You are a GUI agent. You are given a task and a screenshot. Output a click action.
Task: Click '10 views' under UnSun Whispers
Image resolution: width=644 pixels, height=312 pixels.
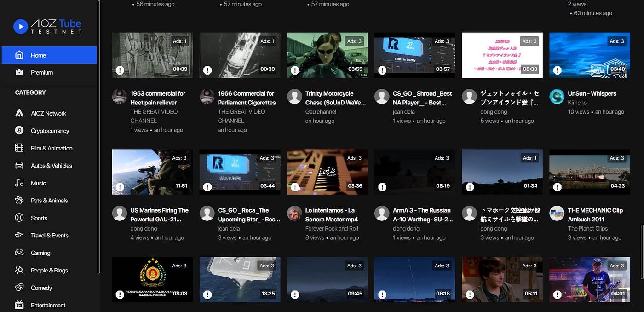coord(579,112)
